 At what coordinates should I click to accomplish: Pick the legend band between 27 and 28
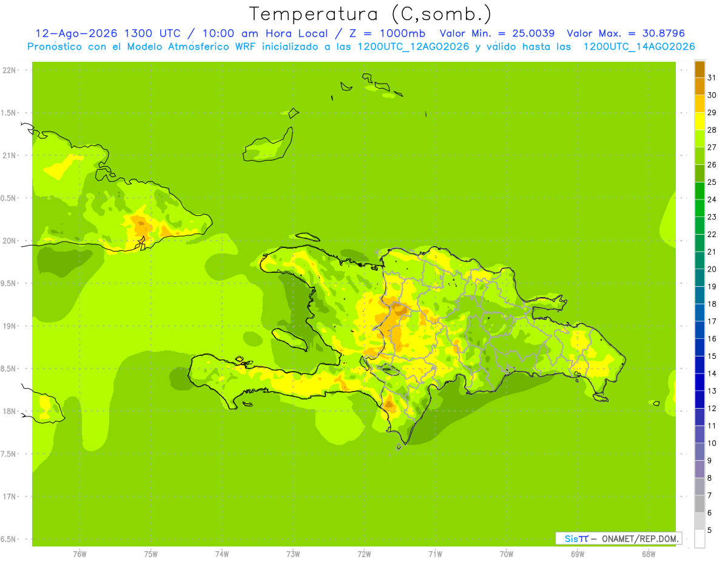click(699, 139)
